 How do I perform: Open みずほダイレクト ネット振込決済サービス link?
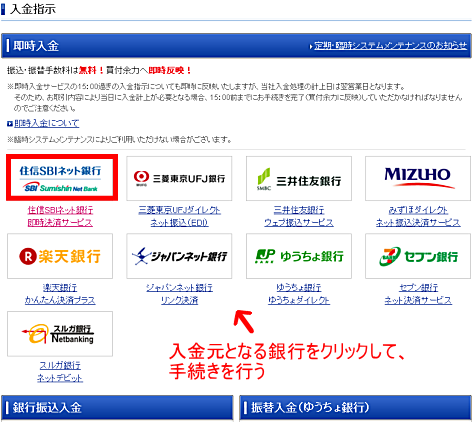tap(418, 216)
